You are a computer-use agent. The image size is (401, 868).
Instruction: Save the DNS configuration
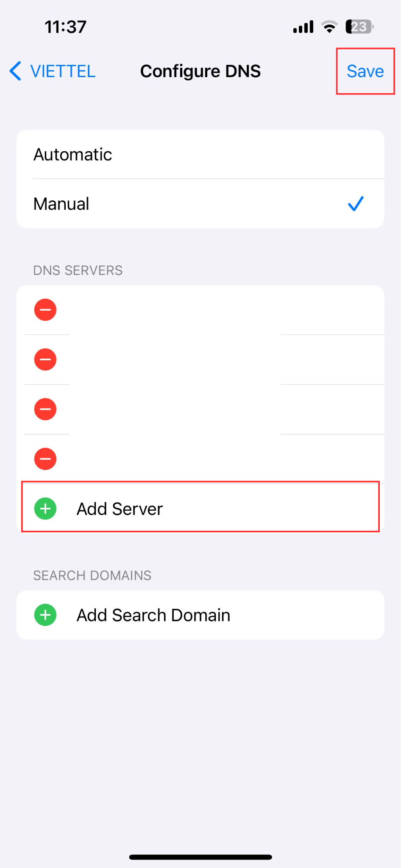coord(365,71)
